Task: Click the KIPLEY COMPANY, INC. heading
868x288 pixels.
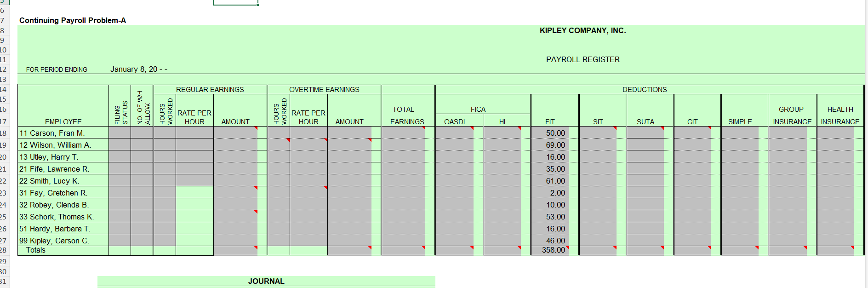Action: [x=582, y=30]
